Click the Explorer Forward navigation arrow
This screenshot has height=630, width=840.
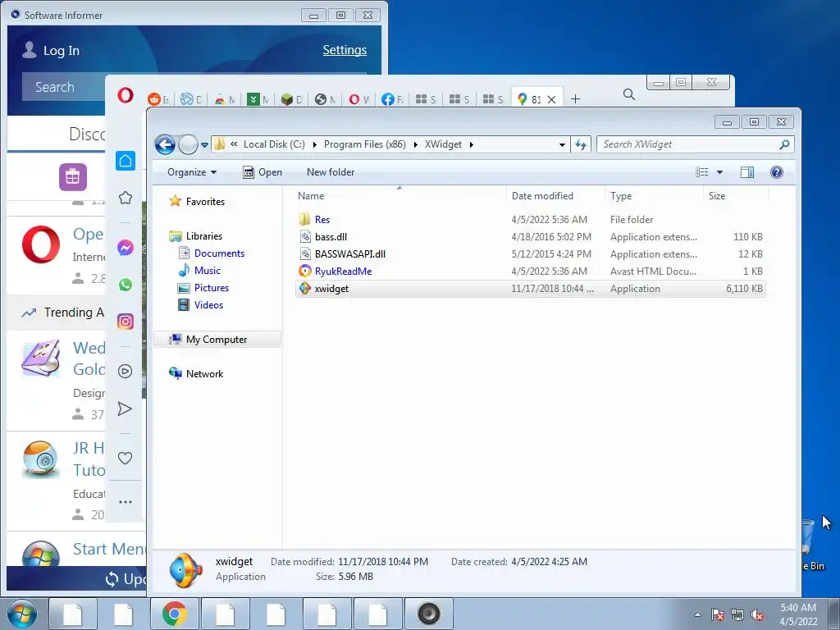pos(188,144)
